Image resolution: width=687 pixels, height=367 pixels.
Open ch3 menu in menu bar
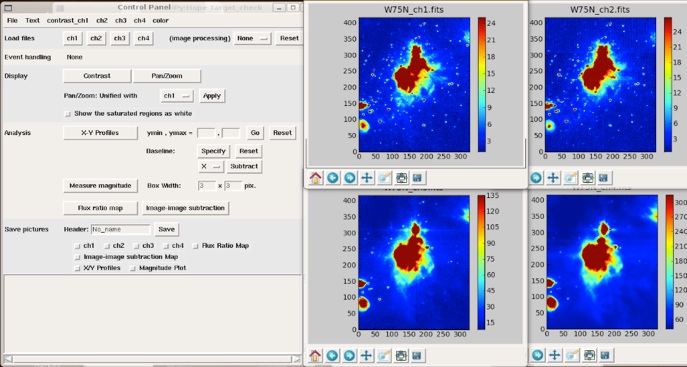point(121,21)
